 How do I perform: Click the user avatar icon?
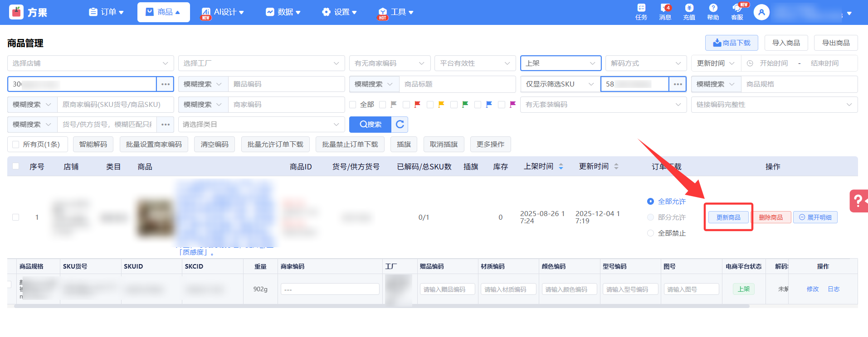pyautogui.click(x=761, y=12)
